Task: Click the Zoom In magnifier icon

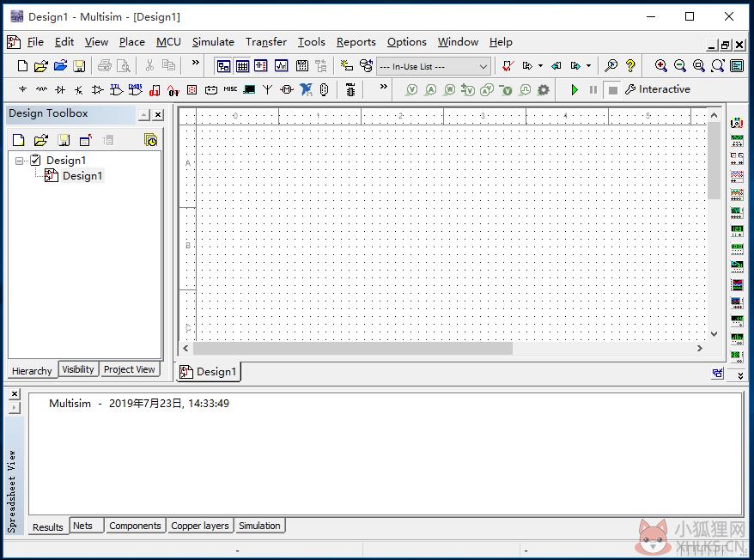Action: (660, 66)
